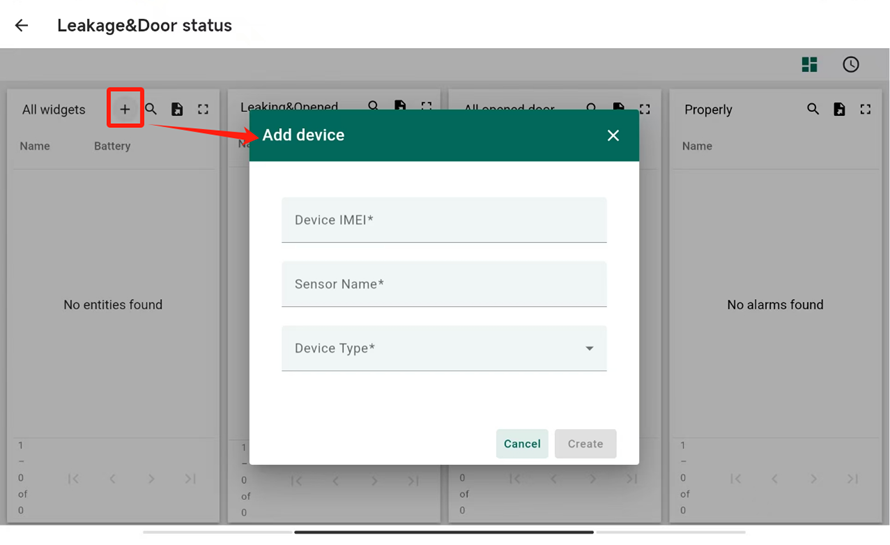The image size is (890, 545).
Task: Go to next page in Properly panel
Action: [814, 479]
